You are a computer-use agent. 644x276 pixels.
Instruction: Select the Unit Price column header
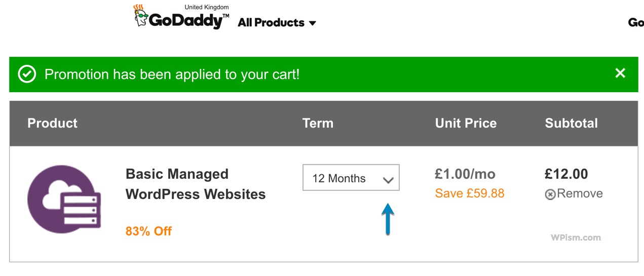point(466,123)
